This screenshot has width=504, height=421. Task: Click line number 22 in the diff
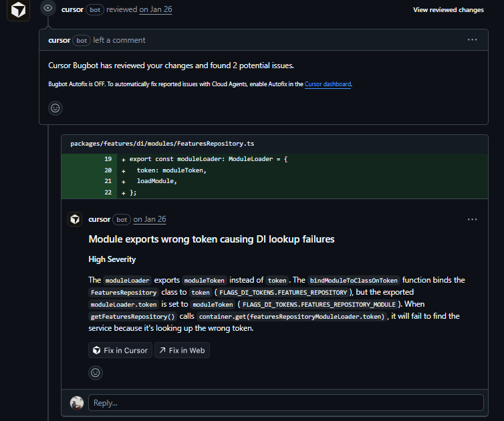pyautogui.click(x=108, y=192)
